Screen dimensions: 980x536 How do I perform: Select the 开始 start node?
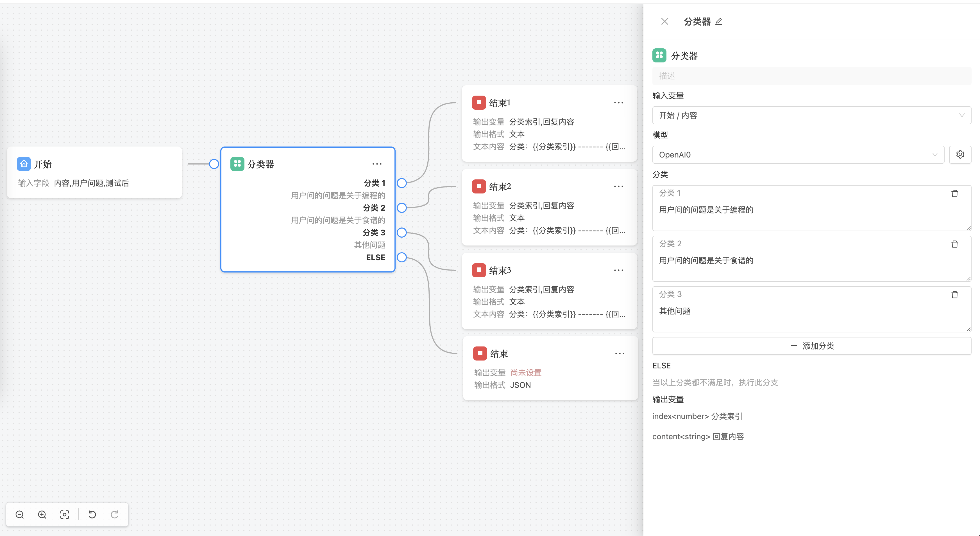pyautogui.click(x=94, y=172)
